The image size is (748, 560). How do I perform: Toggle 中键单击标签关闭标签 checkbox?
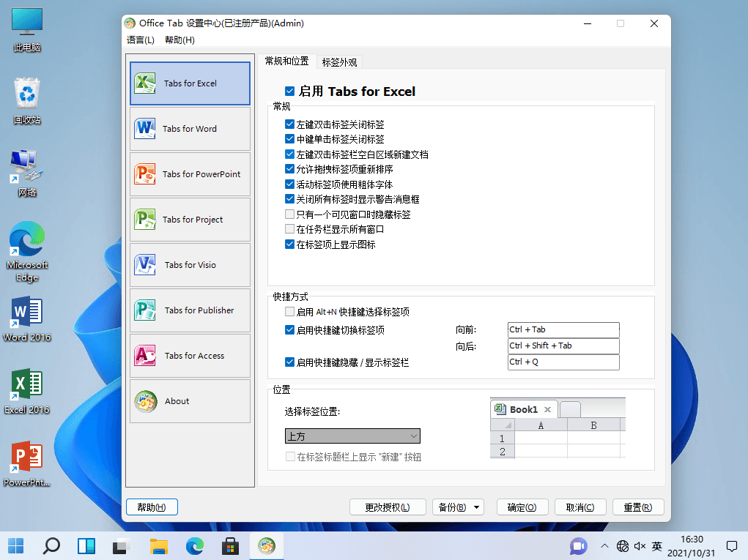coord(289,138)
